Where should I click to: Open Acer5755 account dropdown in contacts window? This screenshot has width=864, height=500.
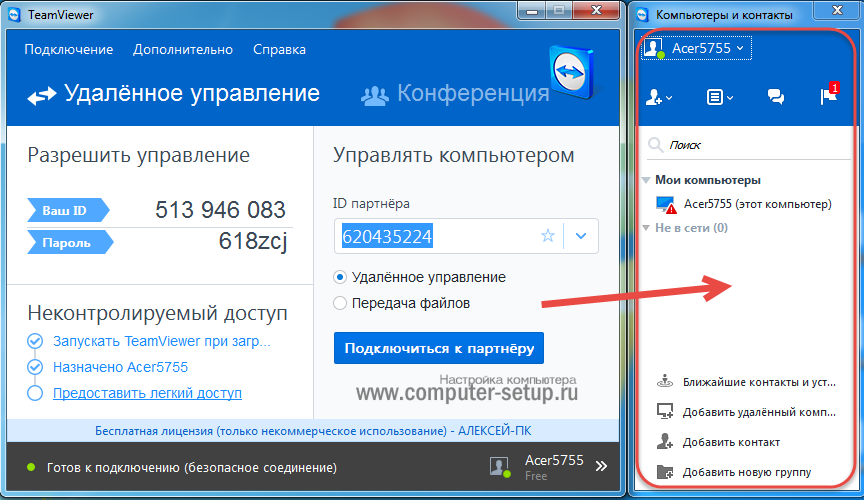708,49
